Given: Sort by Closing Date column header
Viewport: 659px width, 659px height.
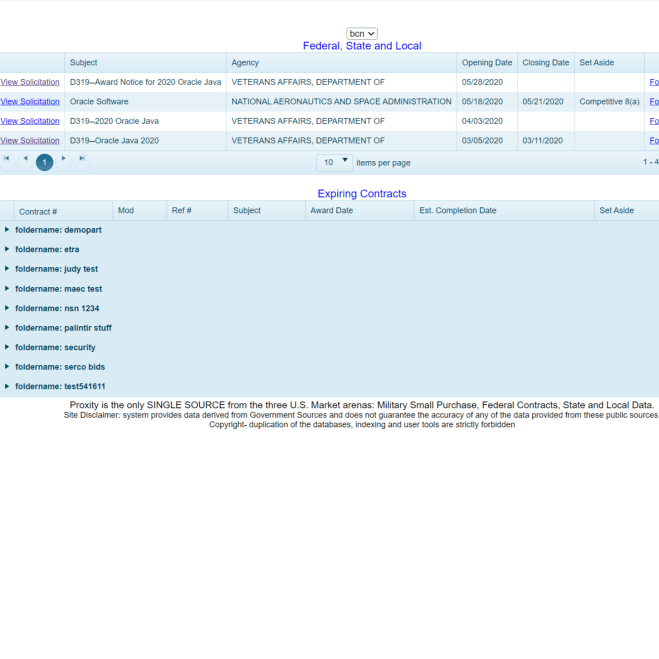Looking at the screenshot, I should pos(546,63).
